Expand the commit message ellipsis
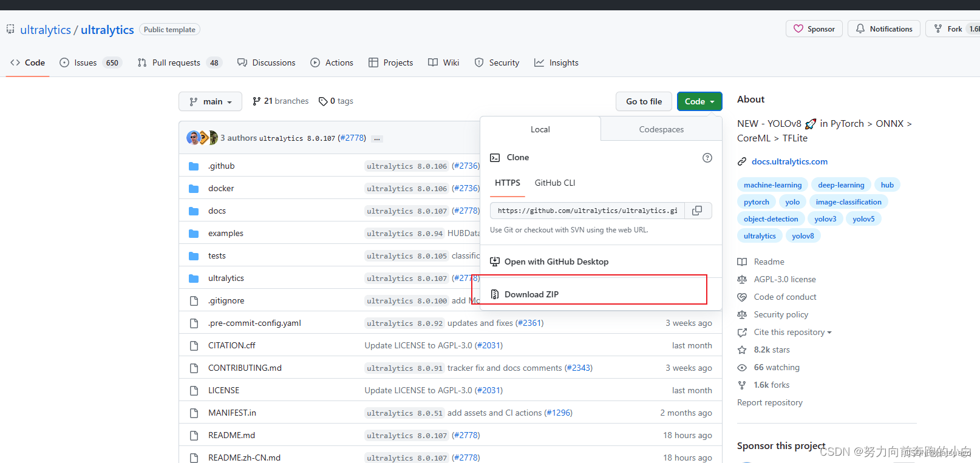Viewport: 980px width, 463px height. pyautogui.click(x=377, y=138)
